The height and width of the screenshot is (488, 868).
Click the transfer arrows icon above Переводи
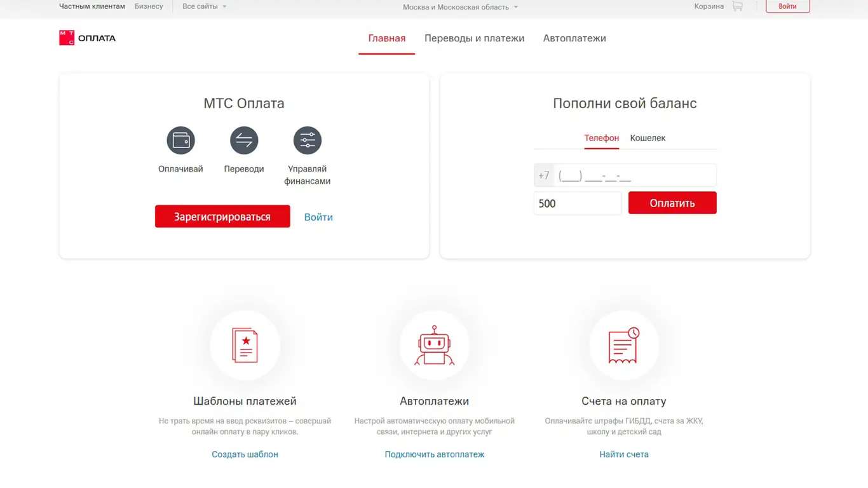pyautogui.click(x=244, y=140)
